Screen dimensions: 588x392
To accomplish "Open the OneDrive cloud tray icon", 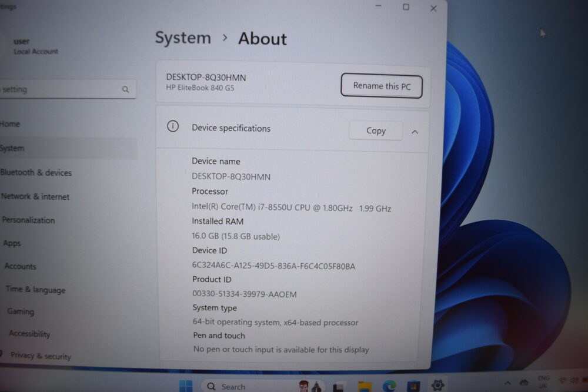I will (524, 382).
